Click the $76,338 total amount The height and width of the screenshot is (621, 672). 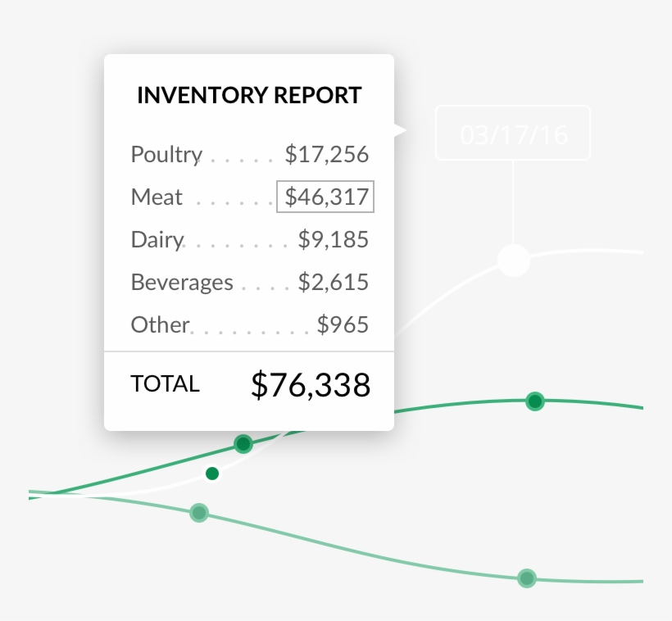click(x=310, y=383)
